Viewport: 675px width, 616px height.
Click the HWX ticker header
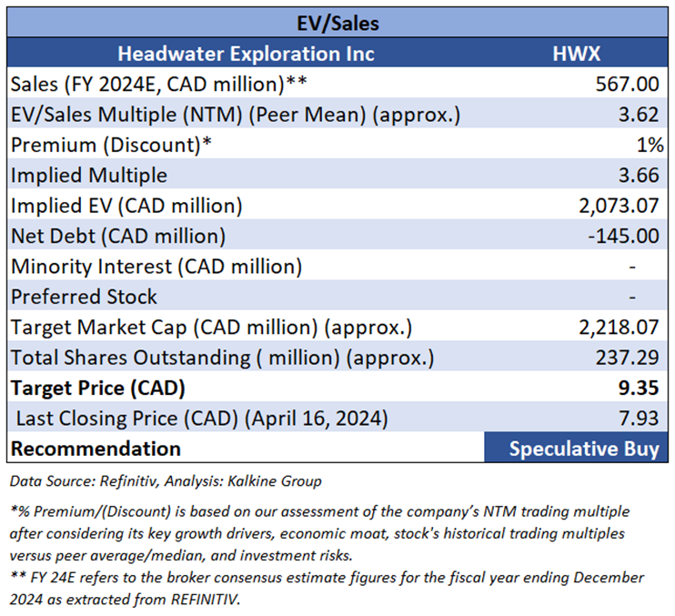point(577,54)
